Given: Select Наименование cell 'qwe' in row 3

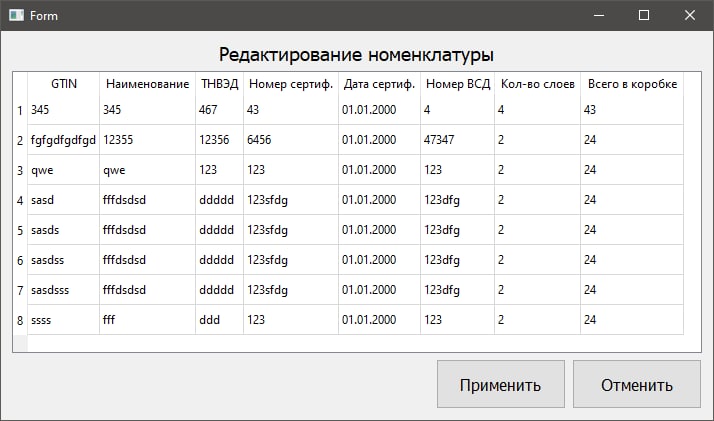Looking at the screenshot, I should 148,170.
